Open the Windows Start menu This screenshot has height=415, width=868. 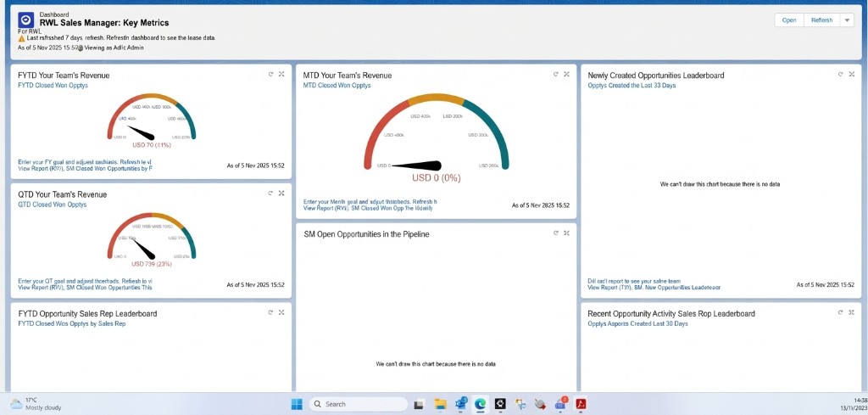click(297, 404)
